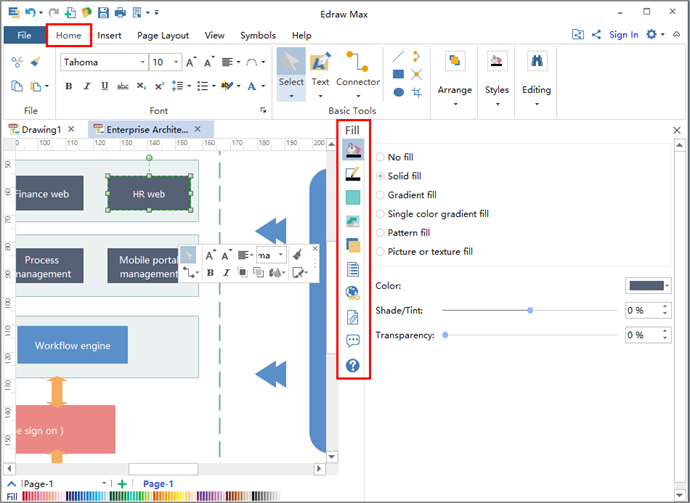Click the Help question mark icon
The height and width of the screenshot is (503, 690).
coord(353,366)
